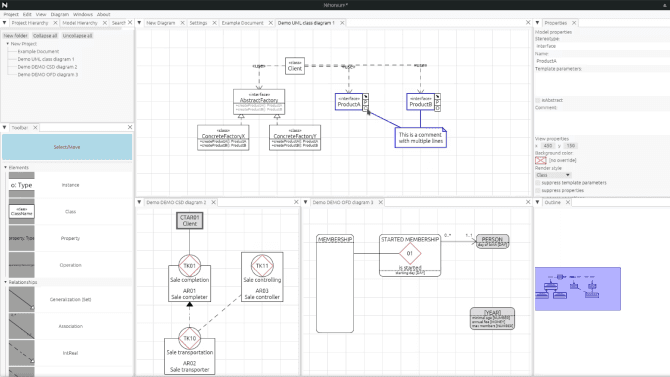The width and height of the screenshot is (670, 377).
Task: Open the CSD diagram panel dropdown arrow
Action: pyautogui.click(x=139, y=202)
